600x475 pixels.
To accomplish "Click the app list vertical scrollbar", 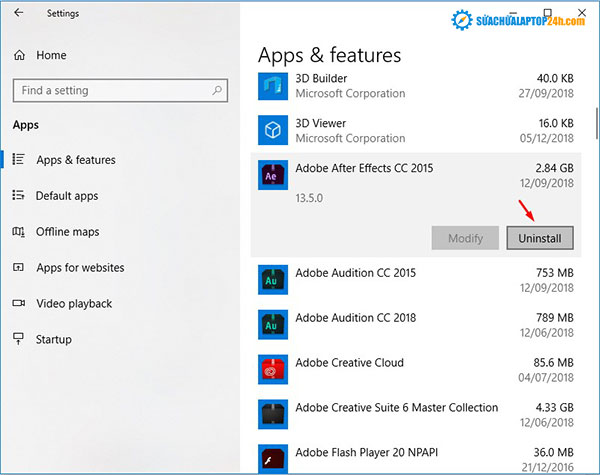I will pyautogui.click(x=597, y=123).
